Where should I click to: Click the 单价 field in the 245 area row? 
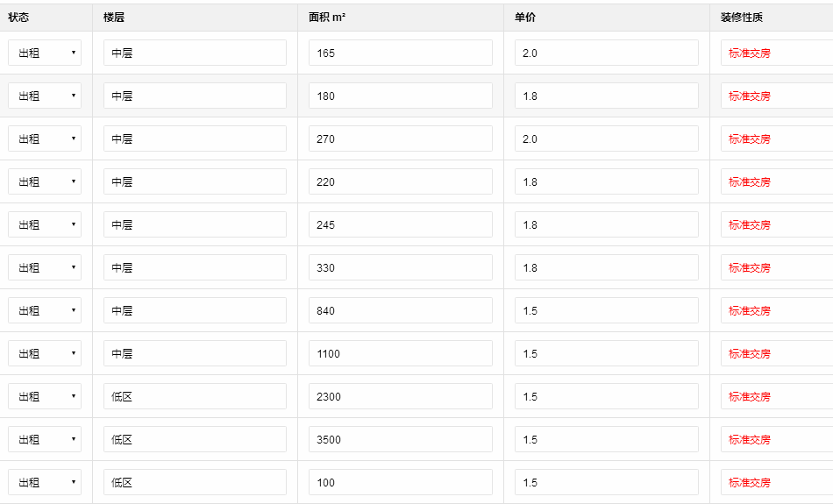(606, 224)
